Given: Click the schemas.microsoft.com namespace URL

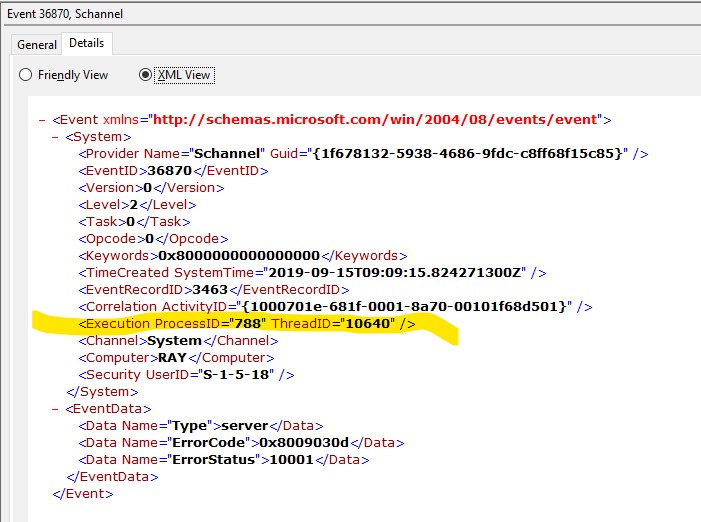Looking at the screenshot, I should tap(375, 119).
